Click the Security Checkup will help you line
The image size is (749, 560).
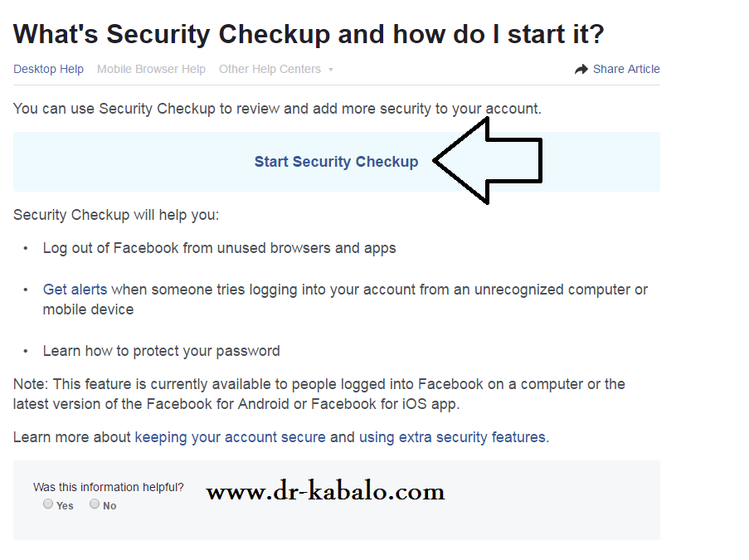(x=116, y=215)
